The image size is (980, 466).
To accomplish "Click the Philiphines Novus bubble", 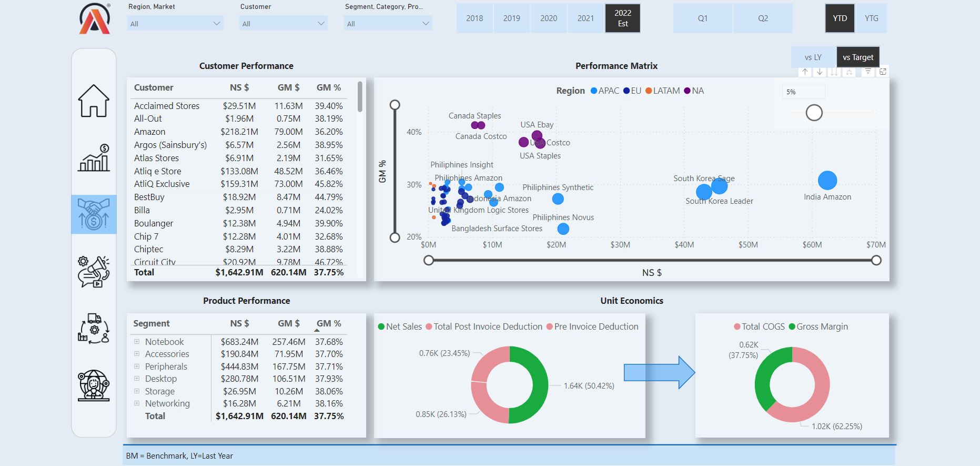I will [x=563, y=229].
